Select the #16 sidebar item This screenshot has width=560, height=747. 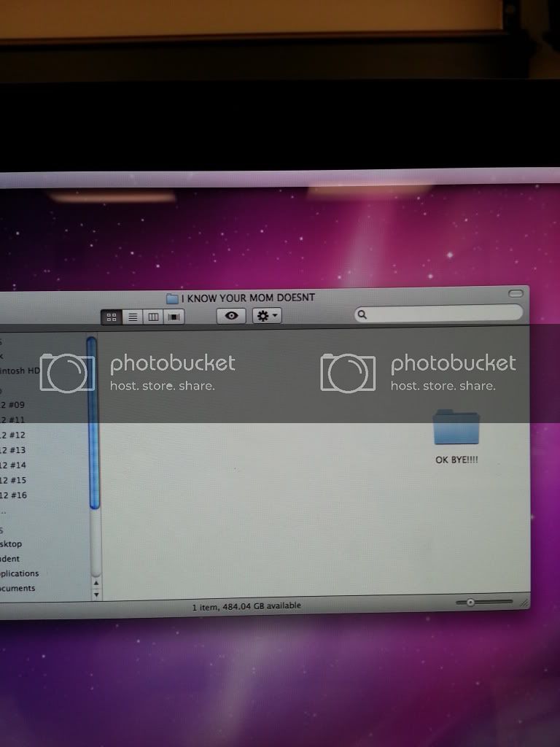tap(13, 495)
